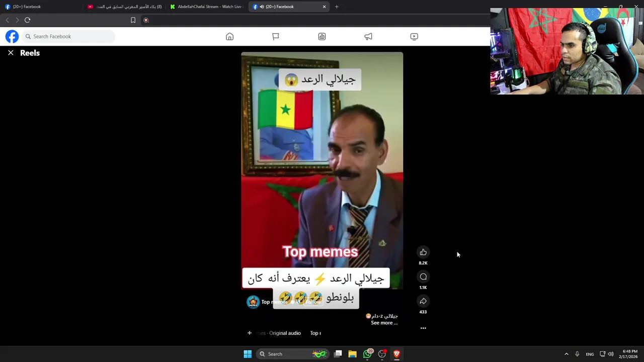Open WhatsApp from the taskbar
Image resolution: width=644 pixels, height=362 pixels.
368,354
